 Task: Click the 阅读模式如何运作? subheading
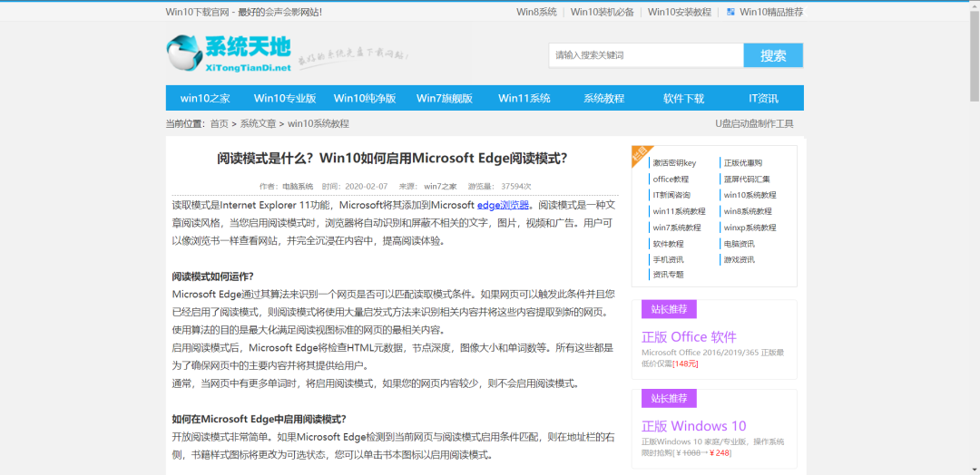tap(212, 276)
